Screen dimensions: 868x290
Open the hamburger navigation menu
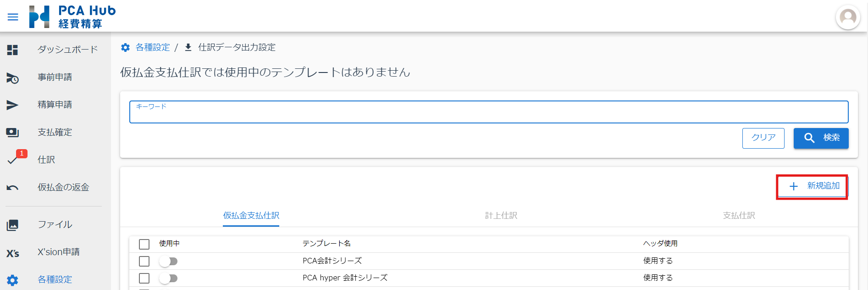point(13,17)
